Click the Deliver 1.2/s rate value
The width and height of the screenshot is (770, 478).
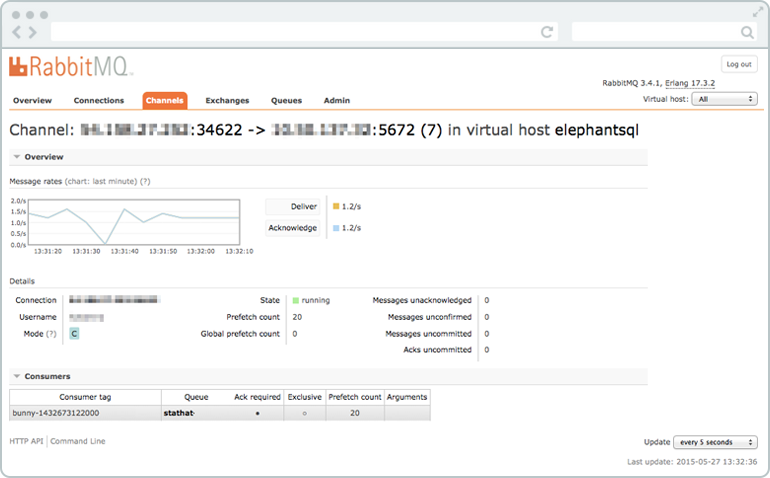(351, 207)
